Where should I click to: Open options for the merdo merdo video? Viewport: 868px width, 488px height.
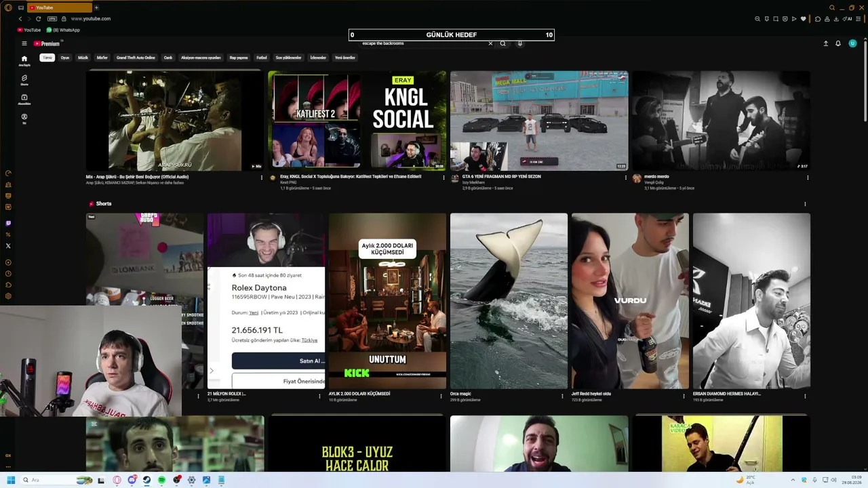coord(808,178)
